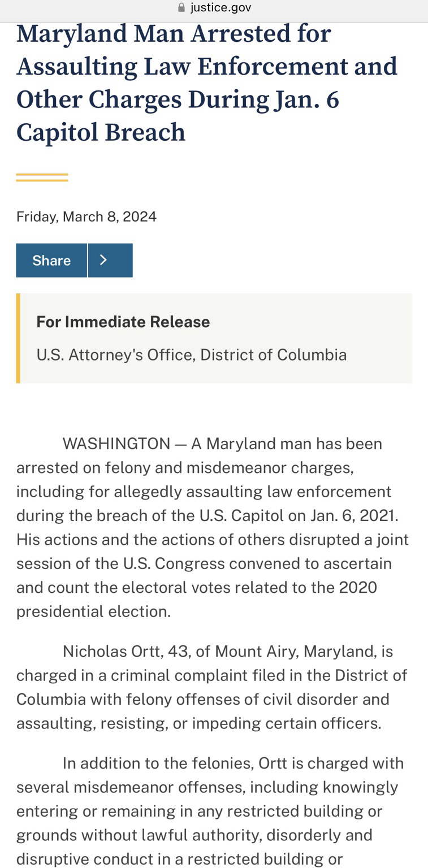
Task: Tap the phrase criminal complaint
Action: pos(179,675)
